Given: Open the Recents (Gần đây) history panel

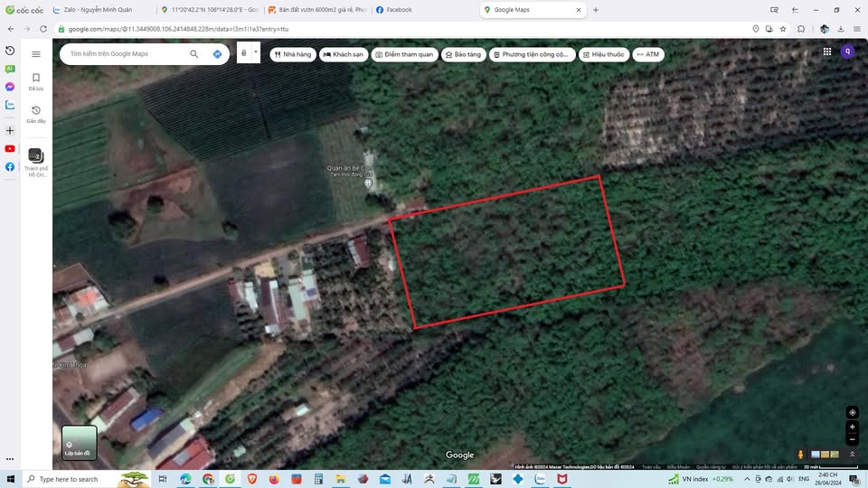Looking at the screenshot, I should [36, 114].
